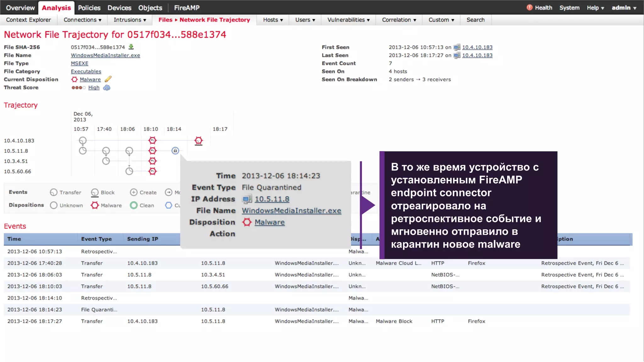This screenshot has height=362, width=644.
Task: Select the 18:14:23 File Quarantine event row
Action: (x=317, y=310)
